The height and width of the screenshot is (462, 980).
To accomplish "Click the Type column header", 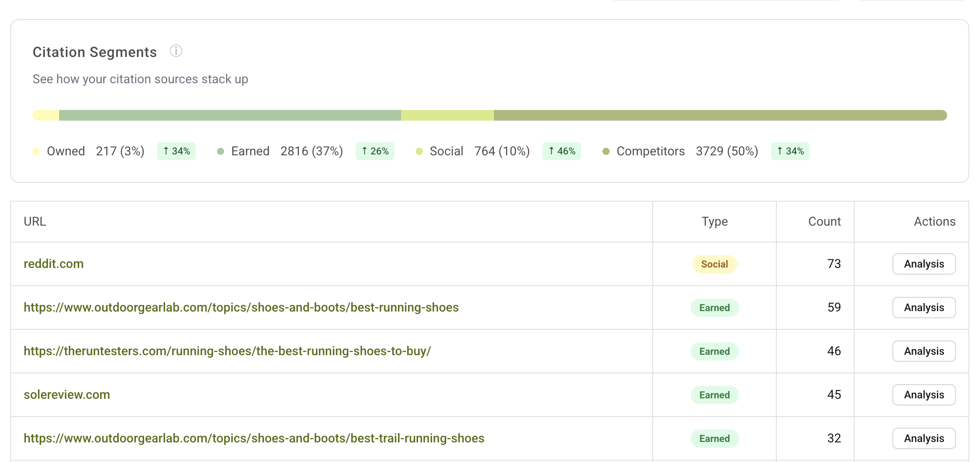I will coord(714,221).
